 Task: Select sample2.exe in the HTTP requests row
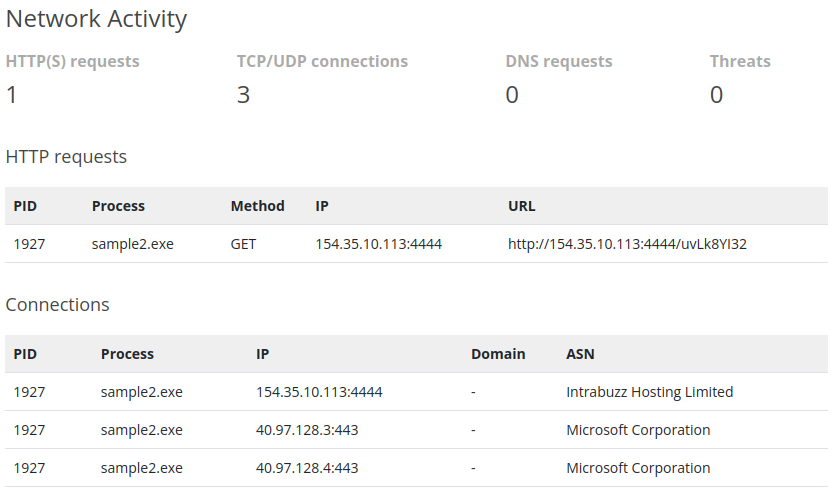click(x=132, y=244)
